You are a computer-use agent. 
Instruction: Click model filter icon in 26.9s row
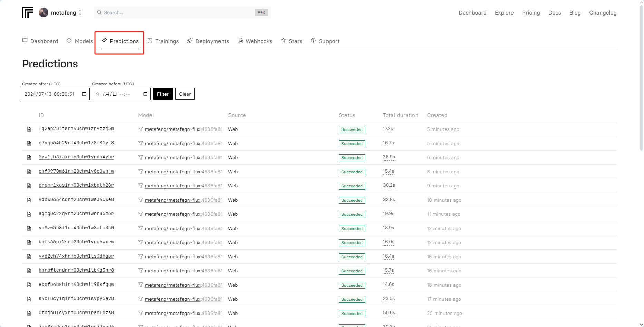point(140,157)
